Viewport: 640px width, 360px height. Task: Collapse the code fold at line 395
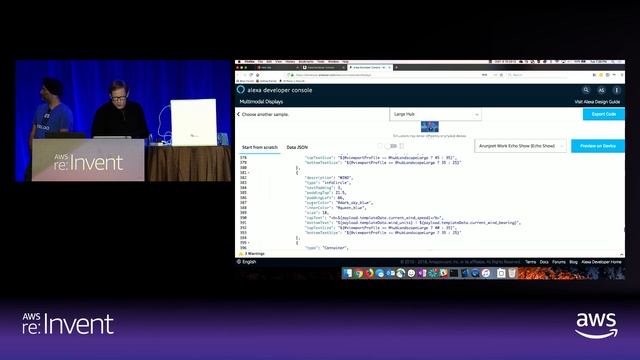(x=249, y=243)
